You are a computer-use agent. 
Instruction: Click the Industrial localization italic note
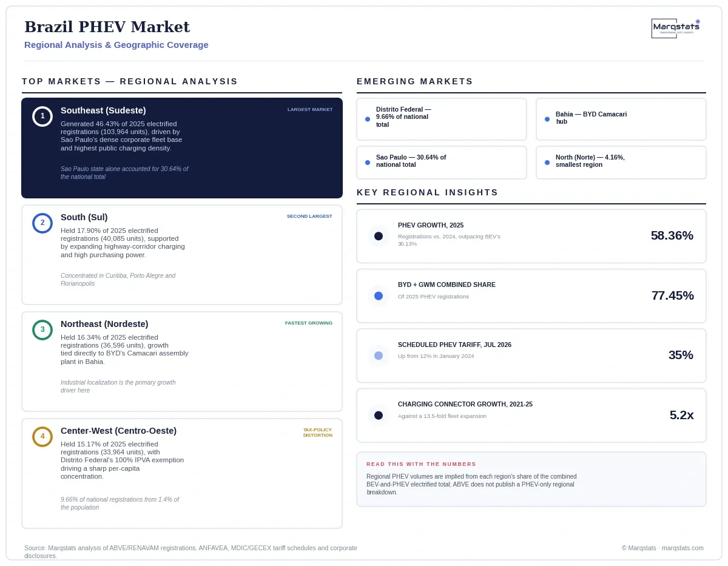(118, 386)
